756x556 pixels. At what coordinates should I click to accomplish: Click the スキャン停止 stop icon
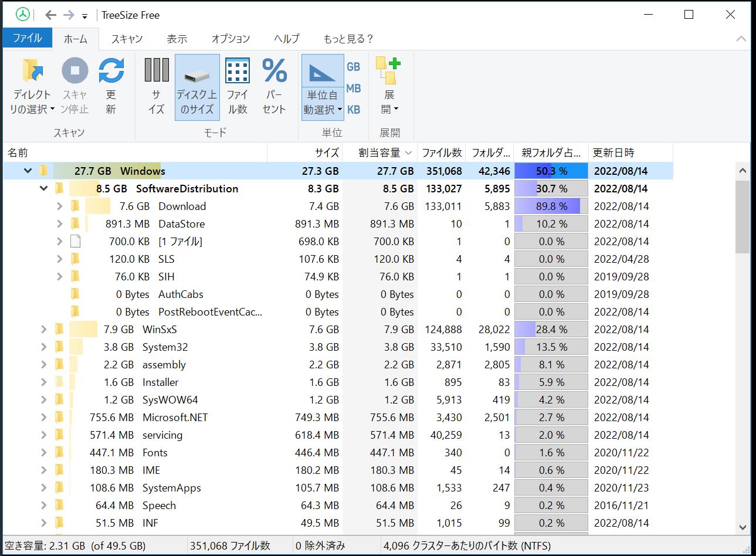74,72
